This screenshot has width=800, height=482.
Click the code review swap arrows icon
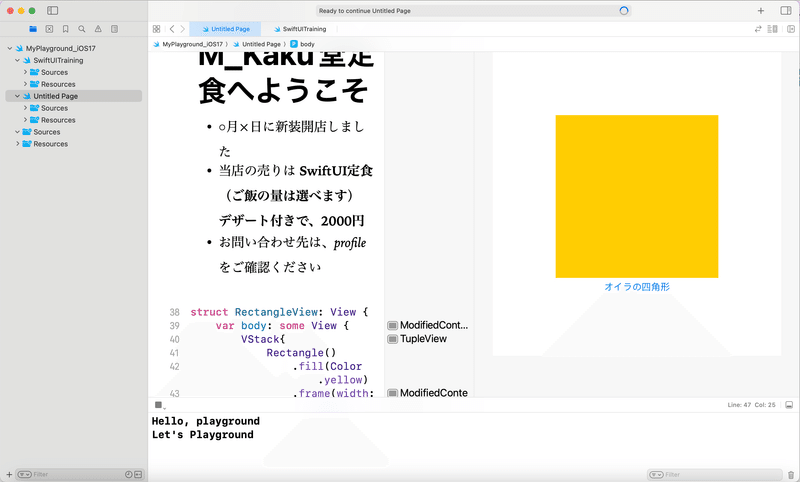758,29
